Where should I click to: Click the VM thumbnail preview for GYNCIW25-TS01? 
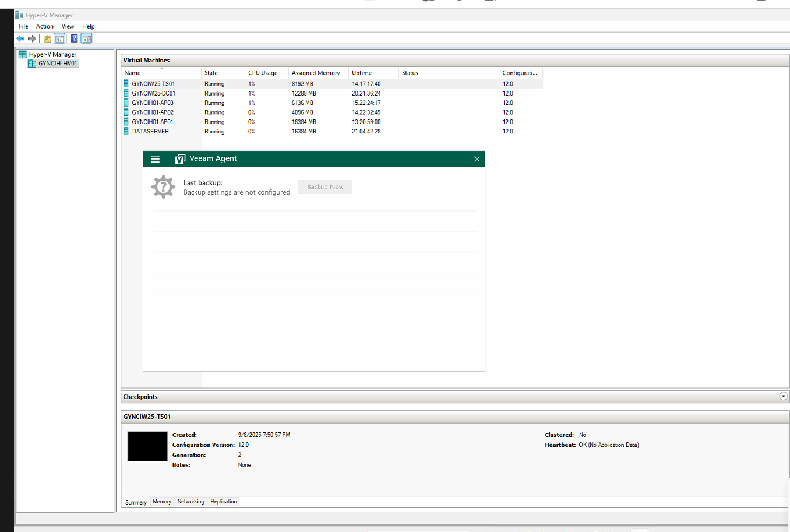tap(147, 447)
